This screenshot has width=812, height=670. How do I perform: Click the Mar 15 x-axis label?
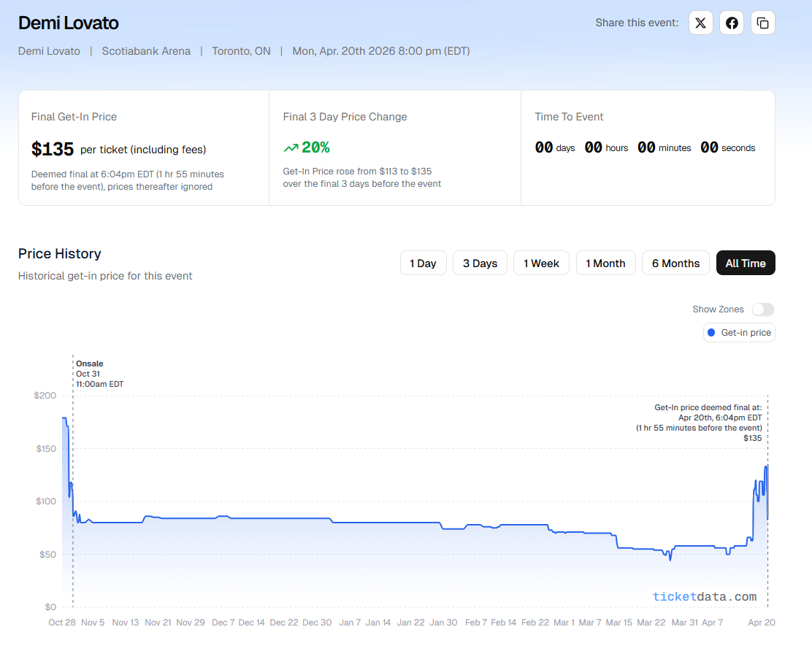coord(618,623)
